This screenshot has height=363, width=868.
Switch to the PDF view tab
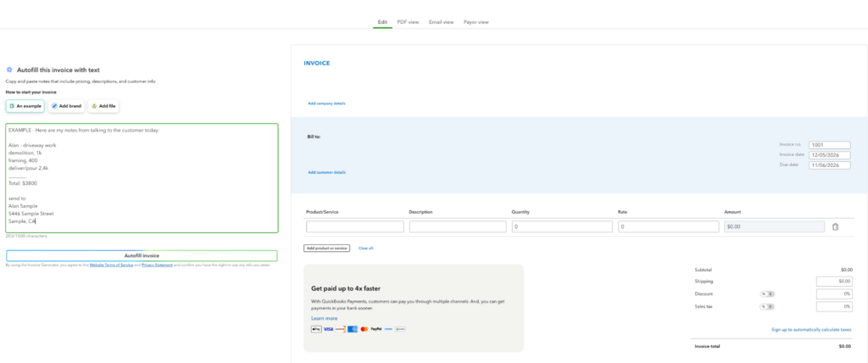tap(408, 22)
